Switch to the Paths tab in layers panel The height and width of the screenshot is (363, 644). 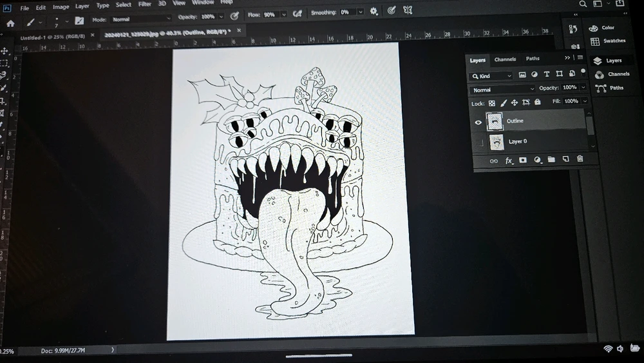(533, 59)
